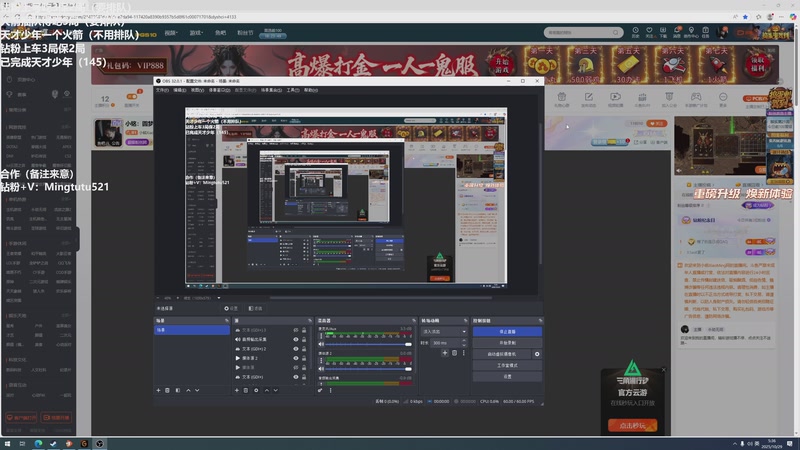Mute the second mixer channel speaker icon
The width and height of the screenshot is (800, 450).
pos(321,368)
